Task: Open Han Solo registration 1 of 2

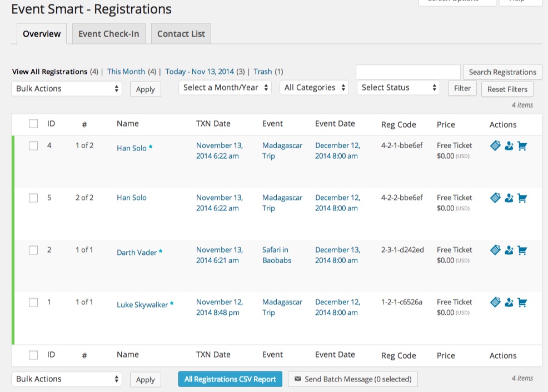Action: [x=131, y=148]
